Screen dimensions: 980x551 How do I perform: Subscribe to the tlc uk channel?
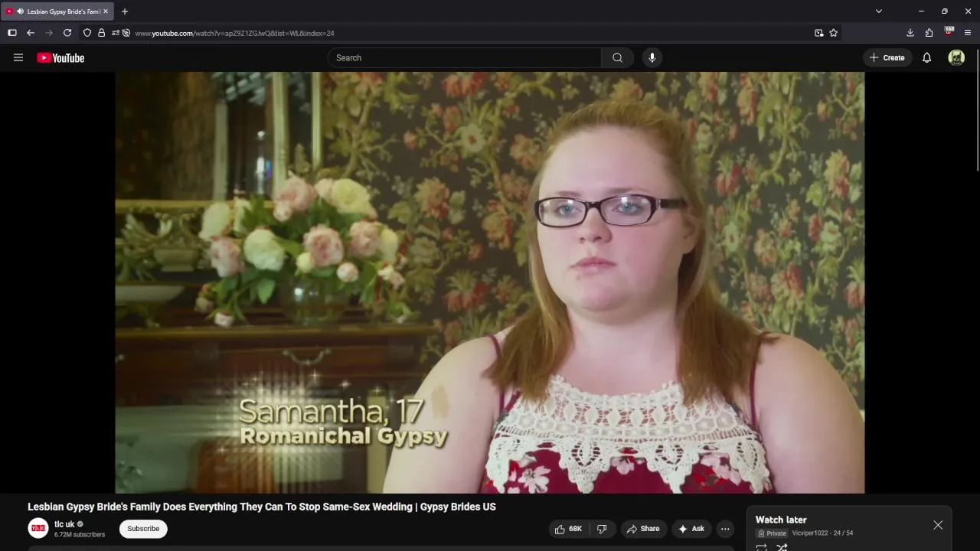pos(143,529)
